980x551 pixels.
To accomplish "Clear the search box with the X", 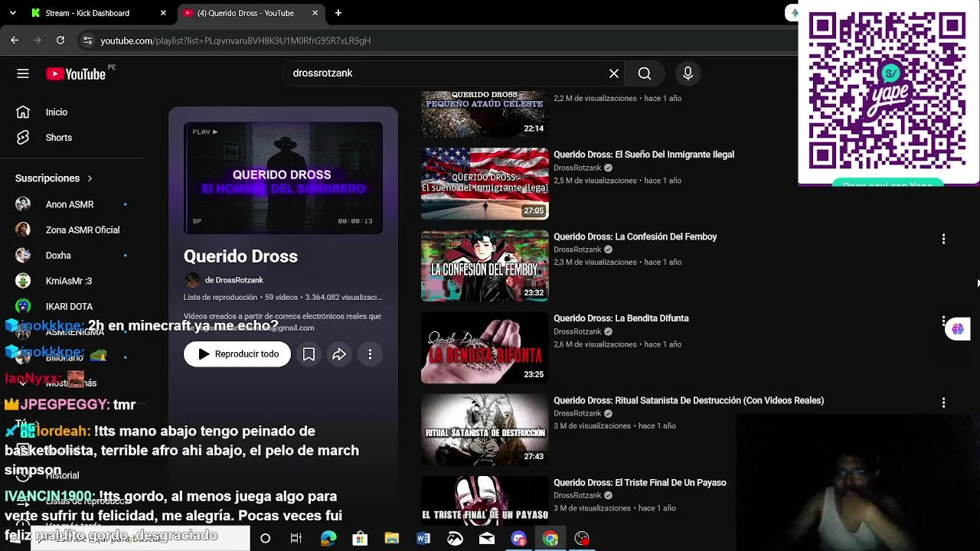I will tap(614, 73).
